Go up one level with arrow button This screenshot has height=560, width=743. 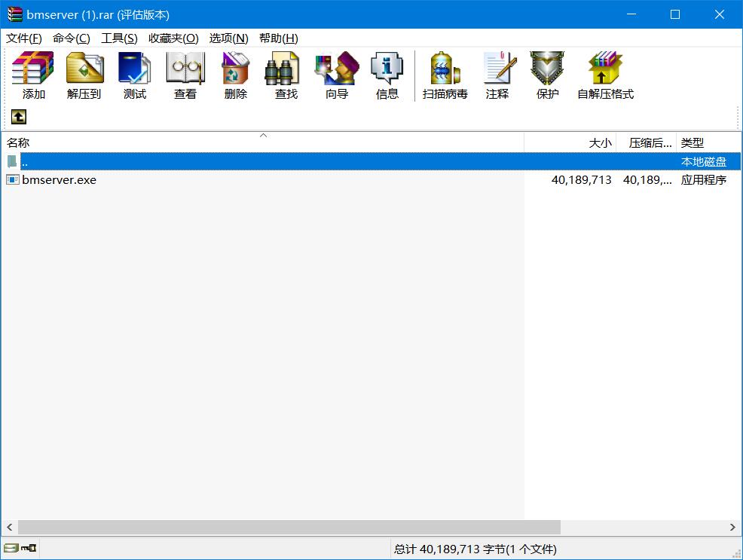[x=19, y=117]
